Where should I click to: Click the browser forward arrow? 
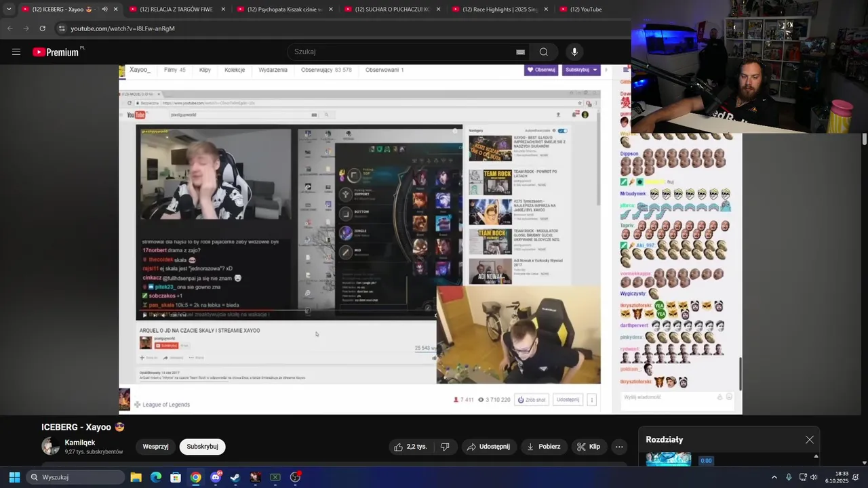26,28
